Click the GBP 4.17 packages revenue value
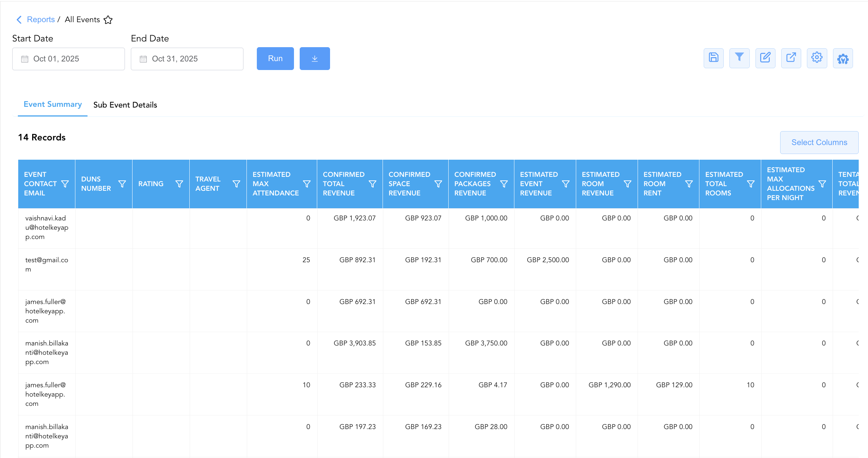This screenshot has height=458, width=868. click(x=493, y=385)
